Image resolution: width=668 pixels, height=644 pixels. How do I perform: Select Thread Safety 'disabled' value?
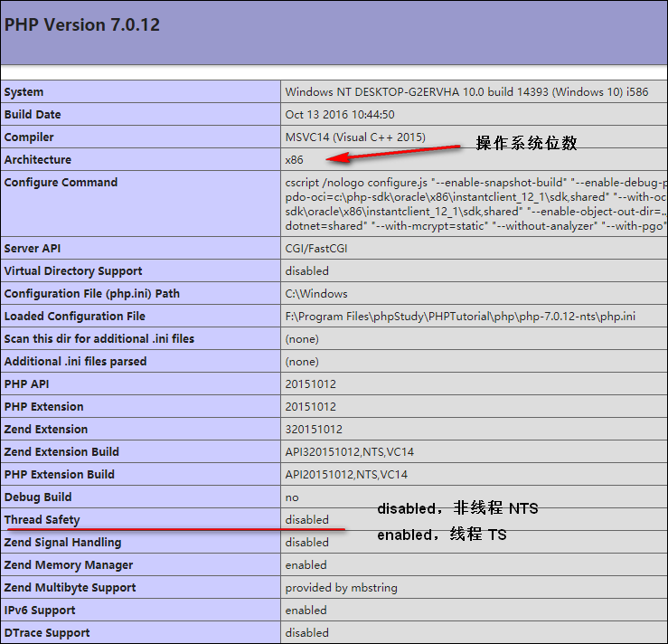pyautogui.click(x=306, y=519)
